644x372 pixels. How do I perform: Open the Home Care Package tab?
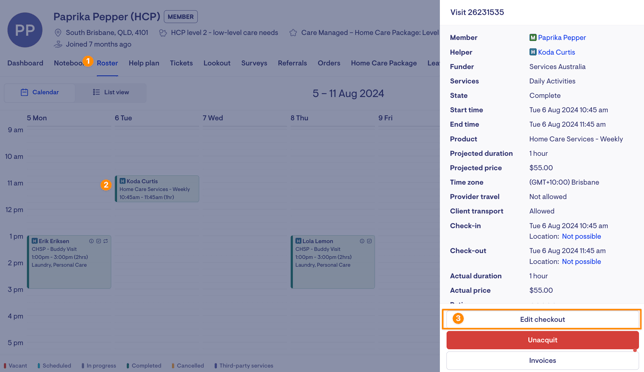click(x=384, y=63)
